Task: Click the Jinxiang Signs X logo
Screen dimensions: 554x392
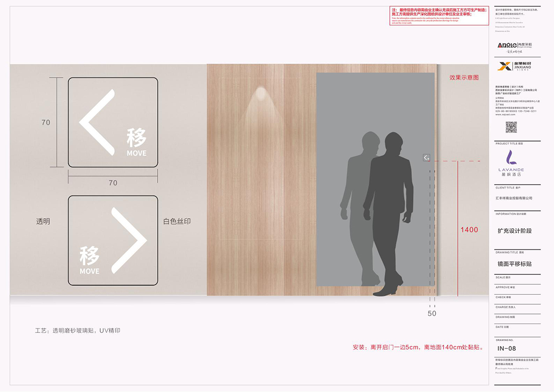Action: [504, 66]
